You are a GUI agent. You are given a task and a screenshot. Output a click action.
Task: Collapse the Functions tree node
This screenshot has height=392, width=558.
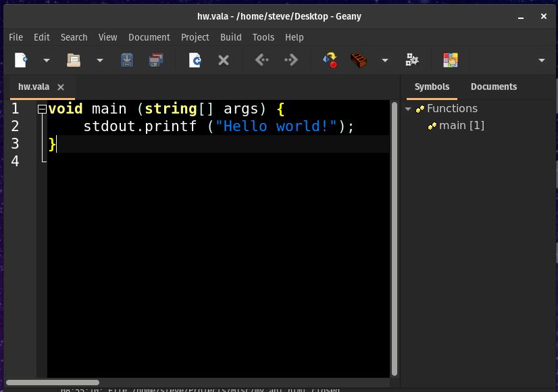[x=408, y=109]
